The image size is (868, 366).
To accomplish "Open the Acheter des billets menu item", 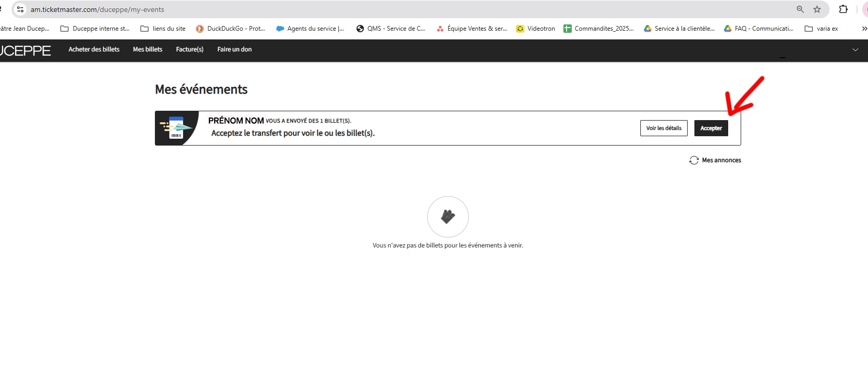I will point(94,49).
